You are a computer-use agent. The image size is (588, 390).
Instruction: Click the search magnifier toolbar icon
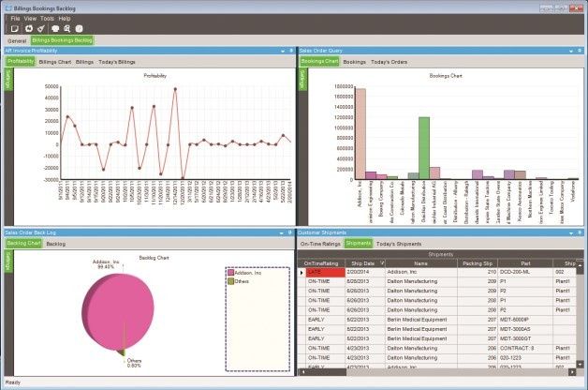click(x=67, y=28)
